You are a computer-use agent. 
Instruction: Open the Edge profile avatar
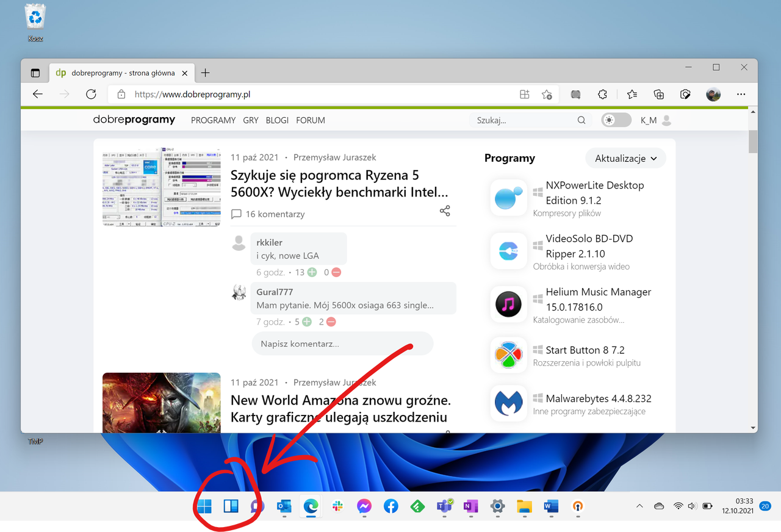click(713, 95)
